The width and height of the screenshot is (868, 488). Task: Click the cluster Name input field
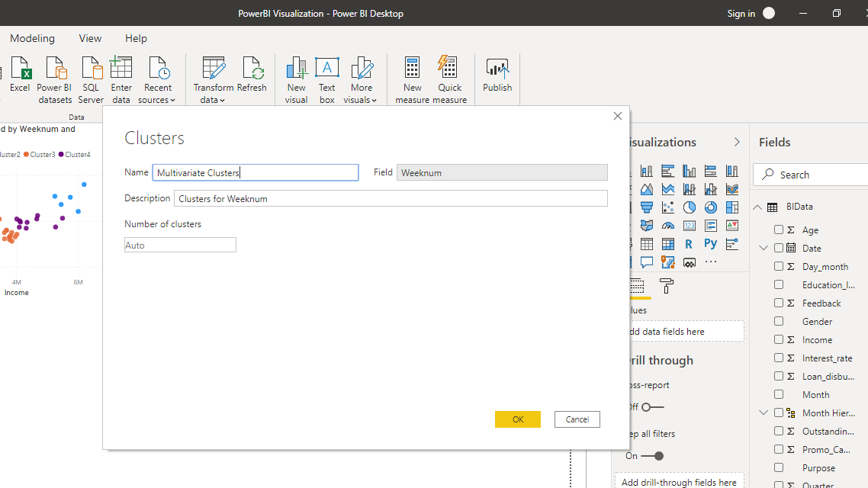coord(256,172)
